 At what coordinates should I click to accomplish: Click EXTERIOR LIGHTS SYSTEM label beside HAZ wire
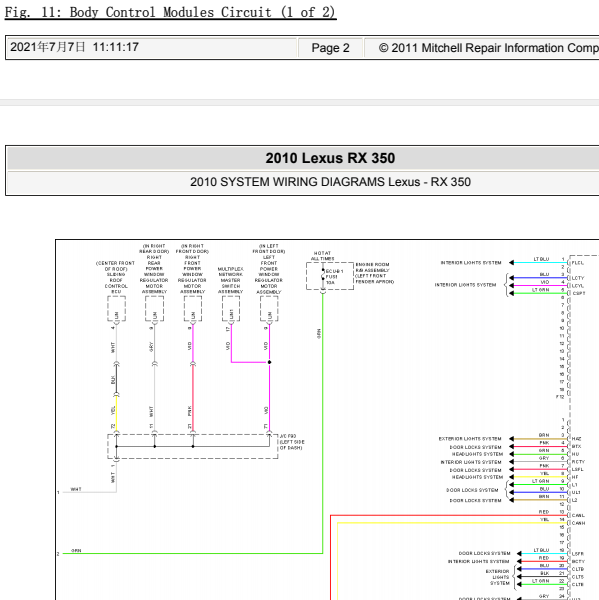click(x=470, y=439)
